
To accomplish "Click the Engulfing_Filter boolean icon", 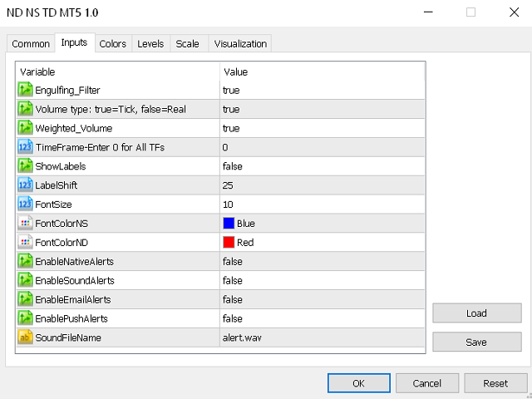I will tap(25, 90).
